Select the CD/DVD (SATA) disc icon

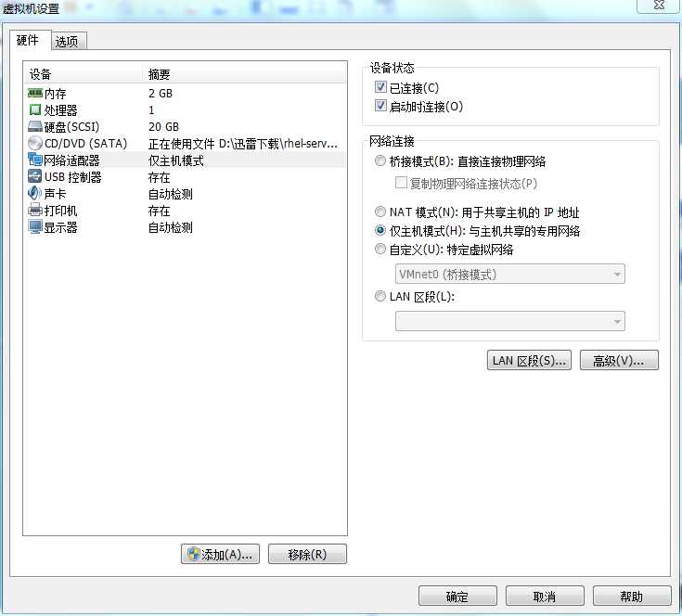(x=35, y=143)
